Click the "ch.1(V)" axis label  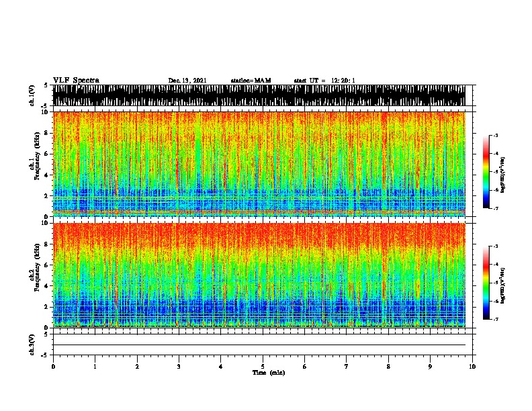pos(32,95)
